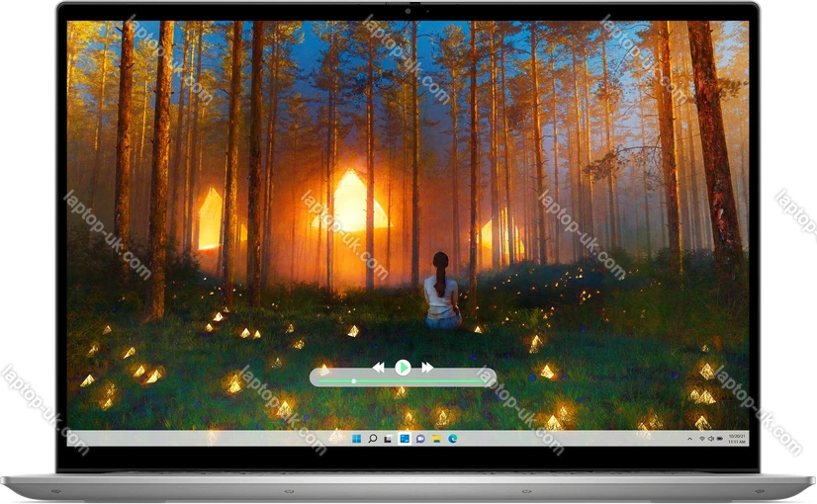
Task: Click the volume speaker icon in tray
Action: (x=710, y=438)
